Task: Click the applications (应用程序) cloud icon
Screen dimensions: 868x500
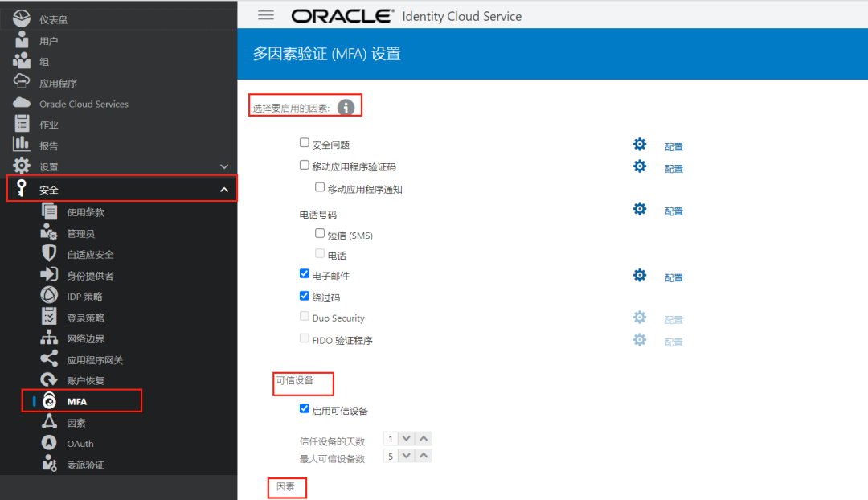Action: [22, 81]
